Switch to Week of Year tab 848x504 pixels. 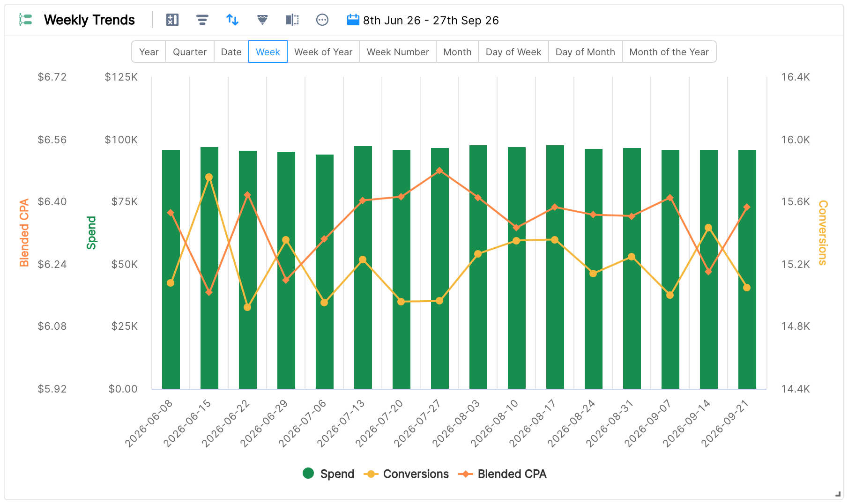[x=323, y=52]
